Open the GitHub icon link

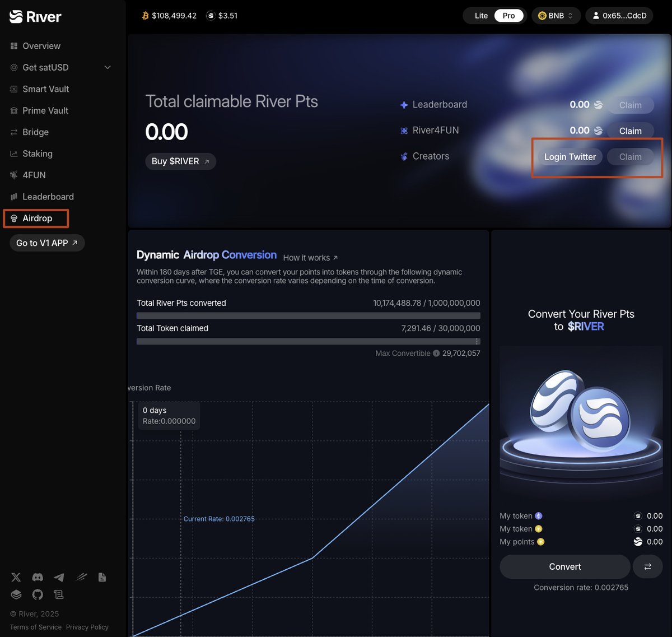coord(38,594)
